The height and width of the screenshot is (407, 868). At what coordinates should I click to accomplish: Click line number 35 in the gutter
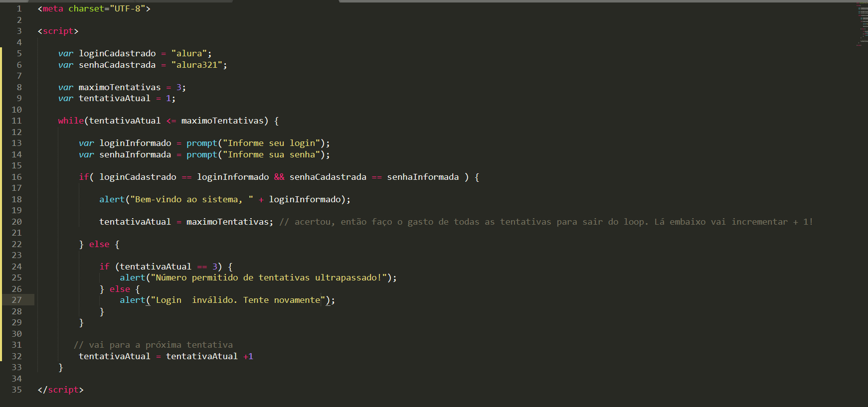click(16, 390)
